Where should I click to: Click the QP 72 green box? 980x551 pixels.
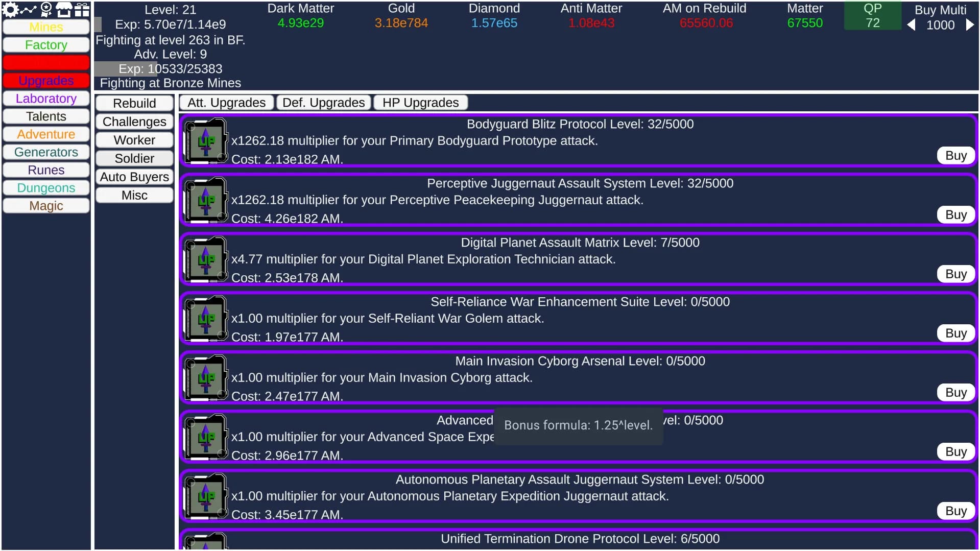[872, 16]
